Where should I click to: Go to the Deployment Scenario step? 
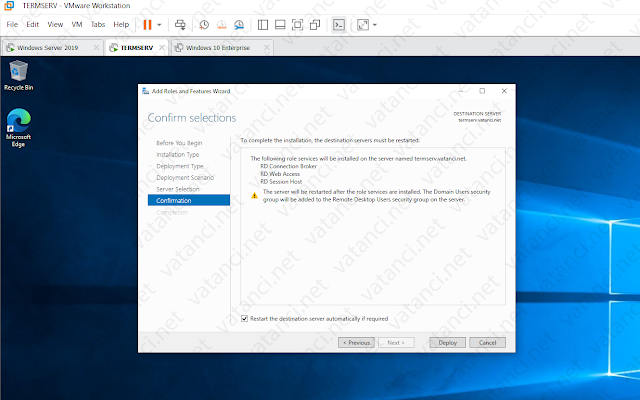point(185,178)
